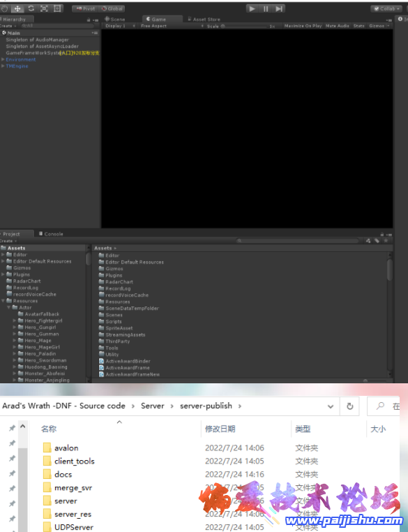This screenshot has height=532, width=408.
Task: Expand the TMEngine object
Action: (3, 66)
